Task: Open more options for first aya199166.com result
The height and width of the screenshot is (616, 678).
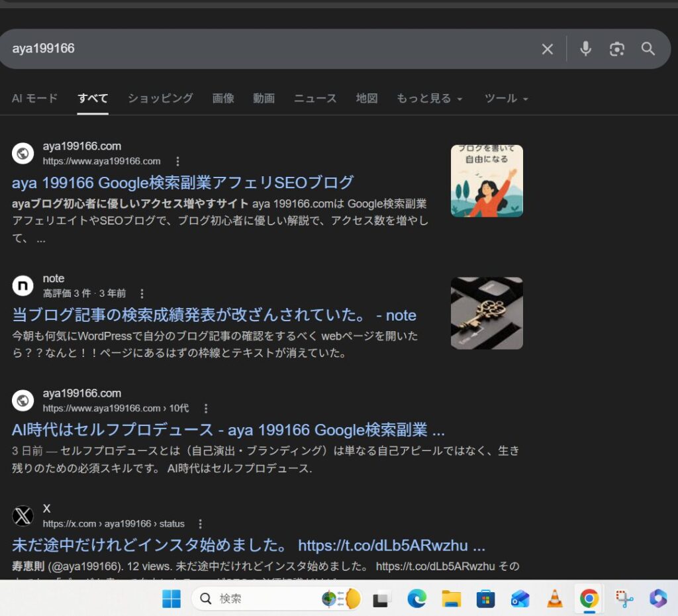Action: tap(177, 162)
